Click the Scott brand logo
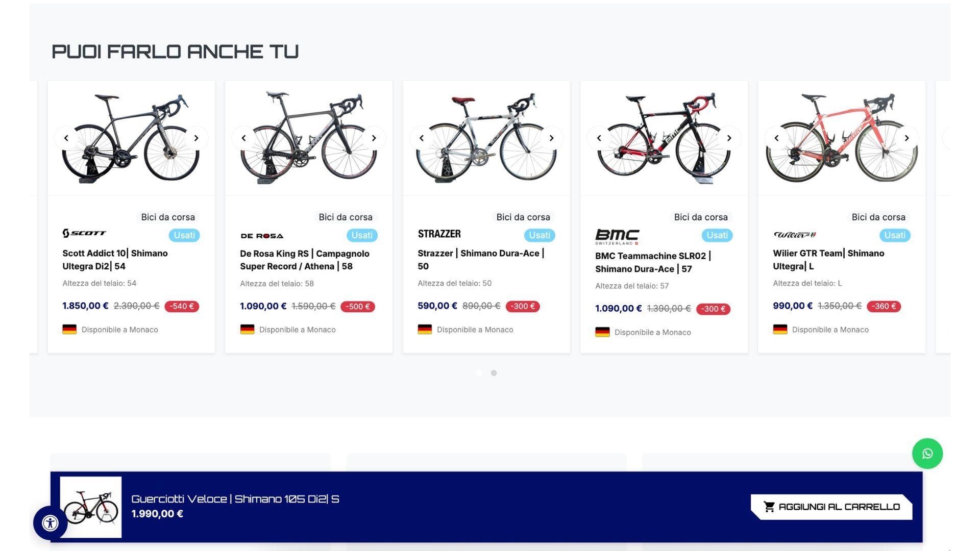Screen dimensions: 980x551 (84, 234)
